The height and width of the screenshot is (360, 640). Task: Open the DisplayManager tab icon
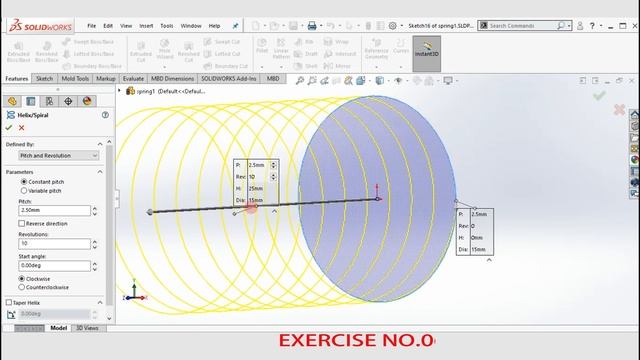(87, 101)
